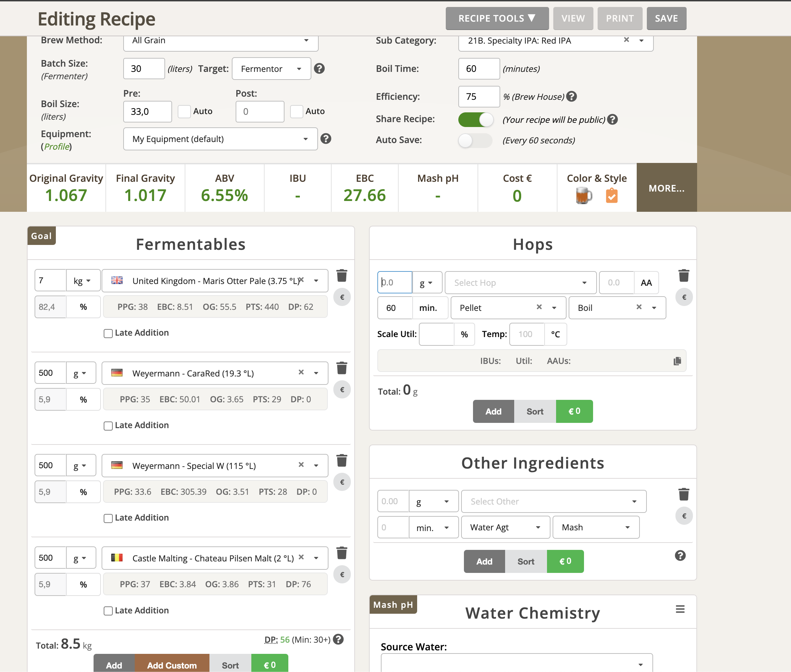The height and width of the screenshot is (672, 791).
Task: Click the Efficiency input field
Action: click(479, 97)
